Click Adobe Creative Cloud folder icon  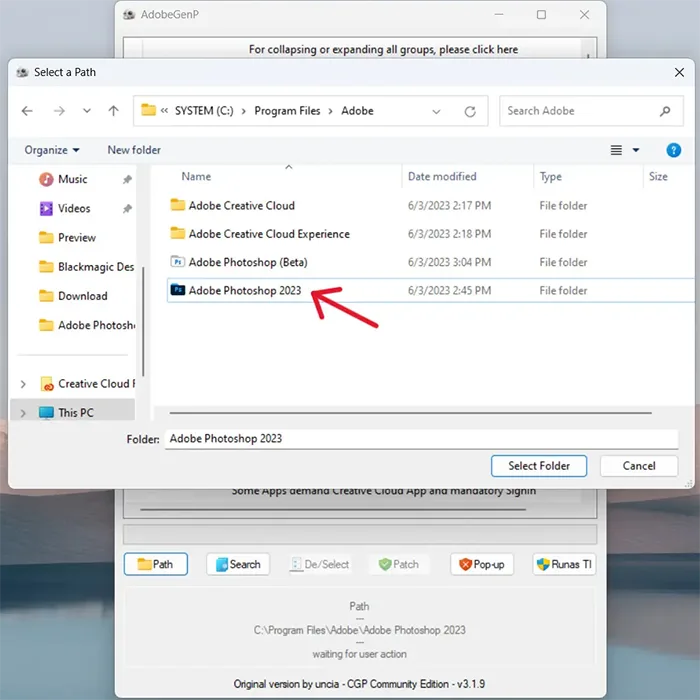pyautogui.click(x=178, y=205)
